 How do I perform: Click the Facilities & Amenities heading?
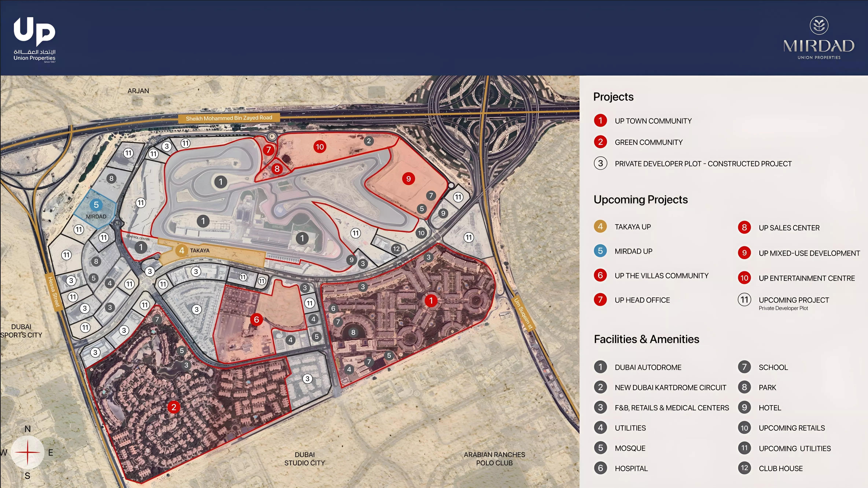pyautogui.click(x=646, y=339)
